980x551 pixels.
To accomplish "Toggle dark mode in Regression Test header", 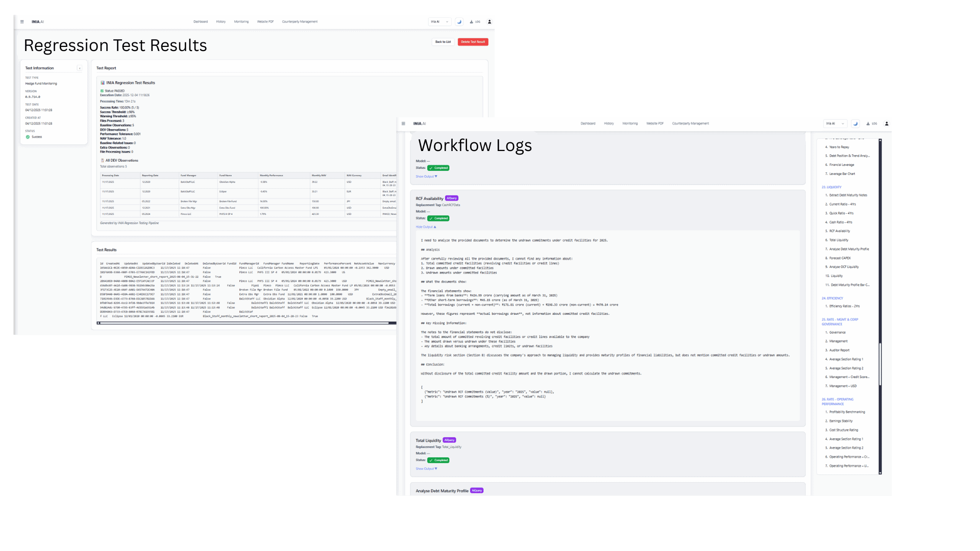I will pos(459,22).
